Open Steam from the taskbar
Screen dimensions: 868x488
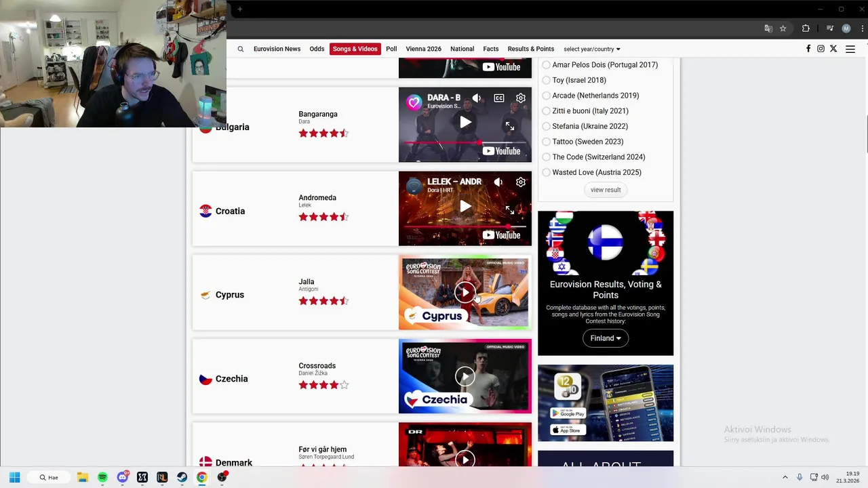(x=182, y=477)
